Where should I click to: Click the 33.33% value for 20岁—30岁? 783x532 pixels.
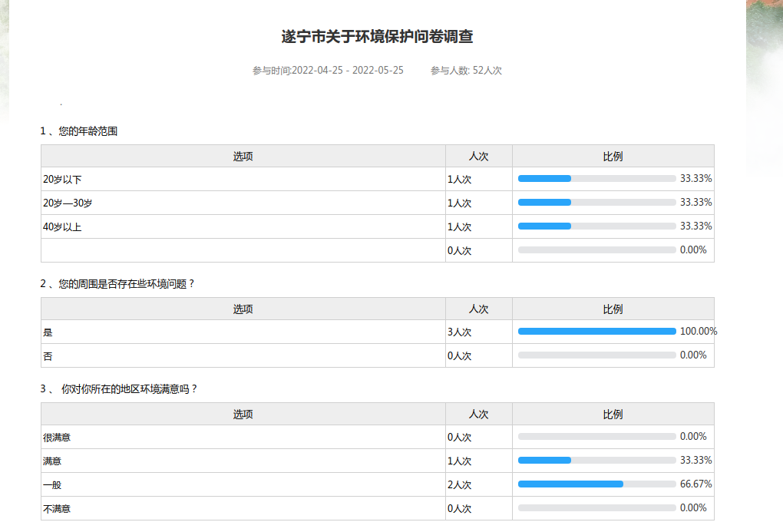pyautogui.click(x=695, y=203)
